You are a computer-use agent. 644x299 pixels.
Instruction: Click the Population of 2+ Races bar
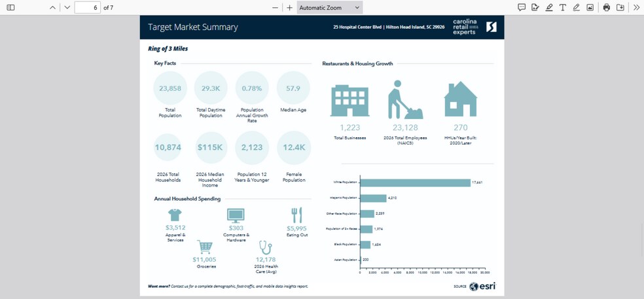point(367,229)
